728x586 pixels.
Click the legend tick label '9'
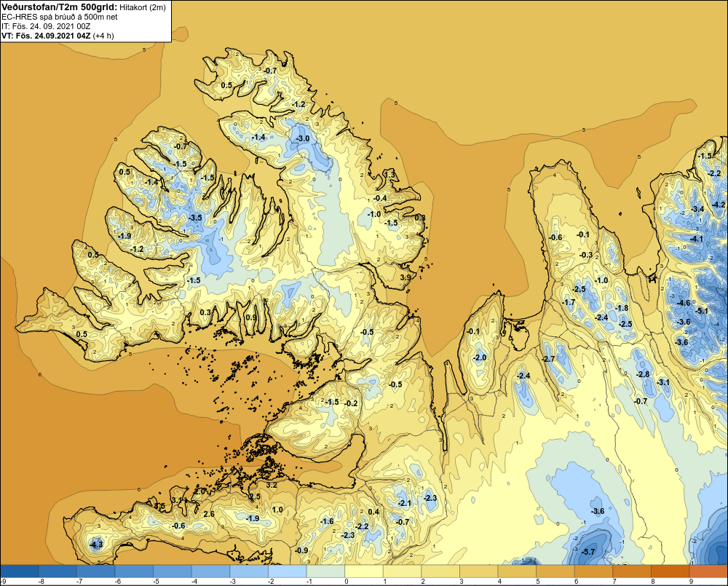(692, 582)
